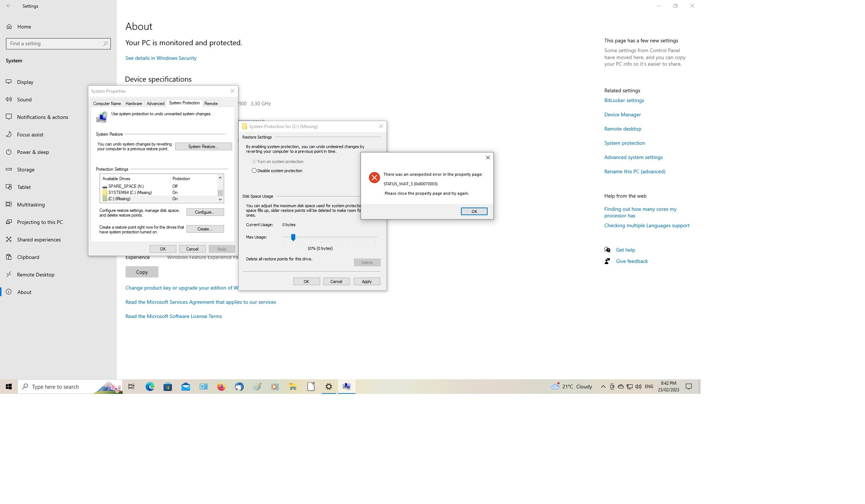Screen dimensions: 865x504
Task: Click the Get help icon link
Action: [607, 250]
